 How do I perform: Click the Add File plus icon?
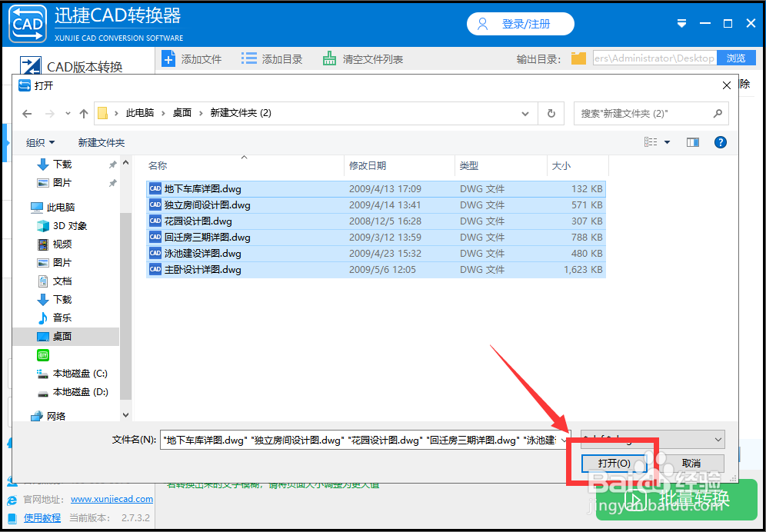pos(168,58)
